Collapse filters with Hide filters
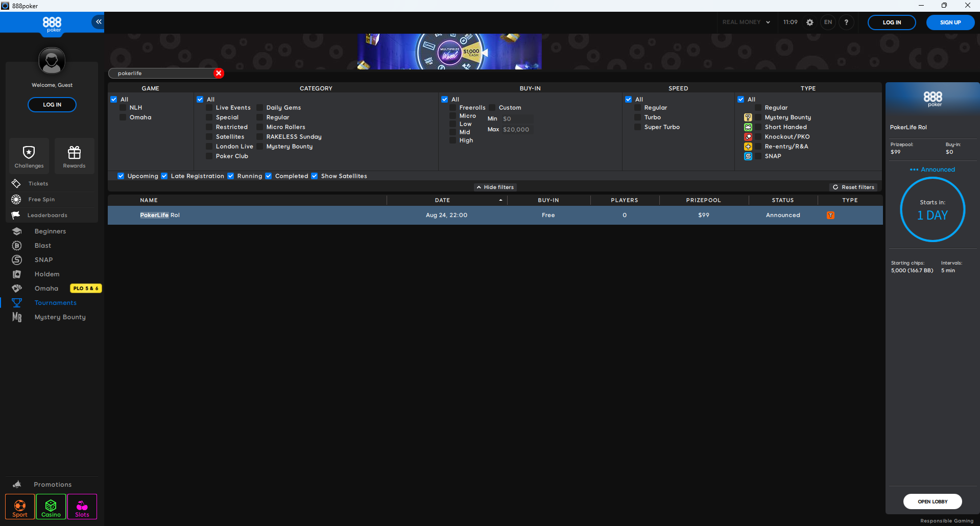Viewport: 980px width, 526px height. click(x=495, y=187)
